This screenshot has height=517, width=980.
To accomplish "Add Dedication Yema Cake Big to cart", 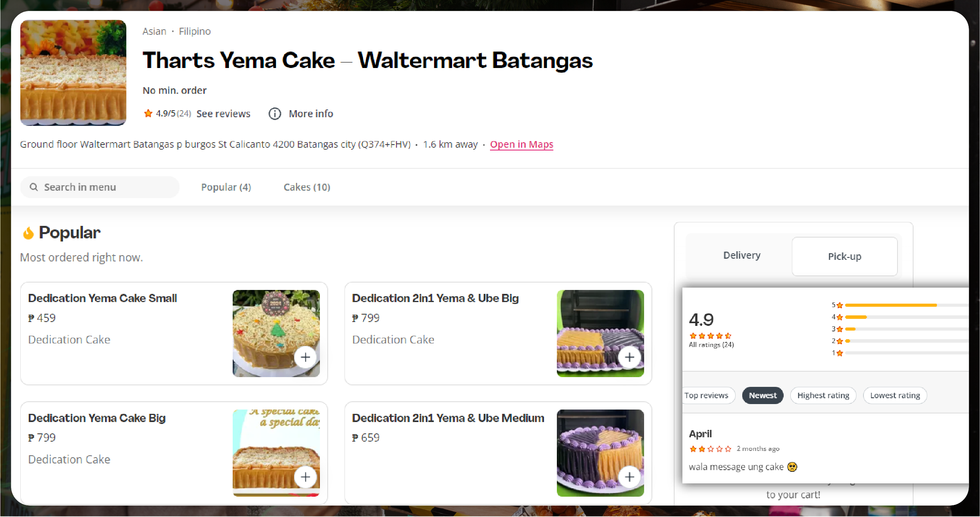I will (305, 476).
